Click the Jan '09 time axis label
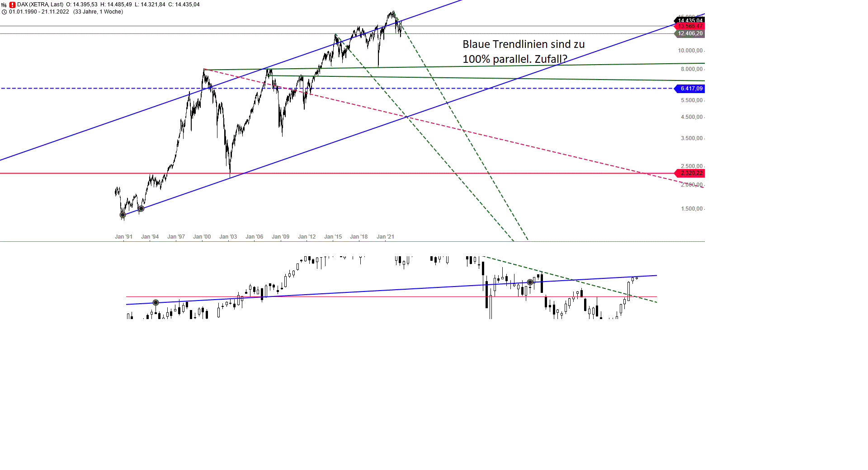868x470 pixels. [x=280, y=237]
